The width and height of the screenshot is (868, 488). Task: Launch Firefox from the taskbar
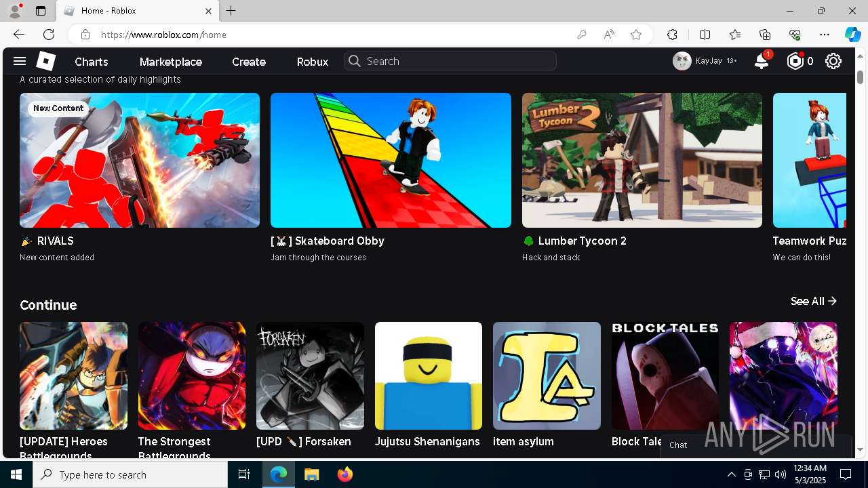point(344,474)
